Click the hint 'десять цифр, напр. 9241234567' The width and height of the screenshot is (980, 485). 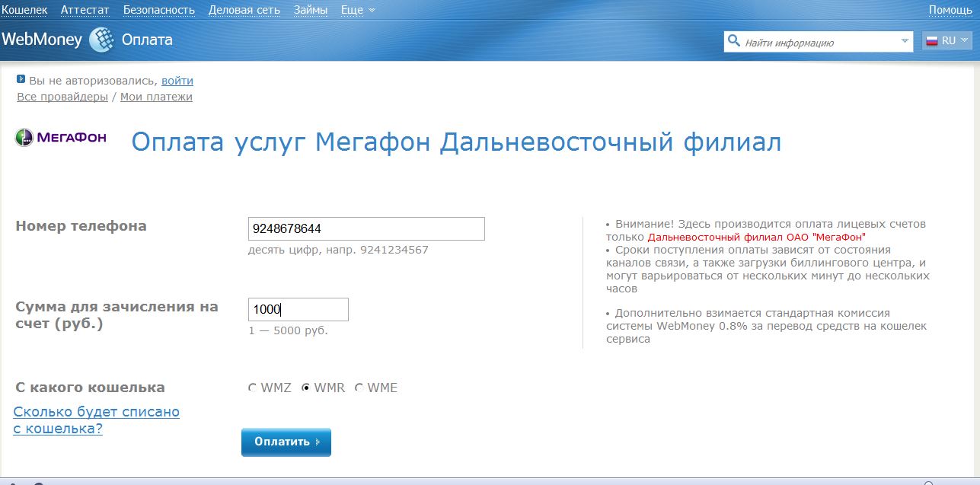tap(338, 250)
